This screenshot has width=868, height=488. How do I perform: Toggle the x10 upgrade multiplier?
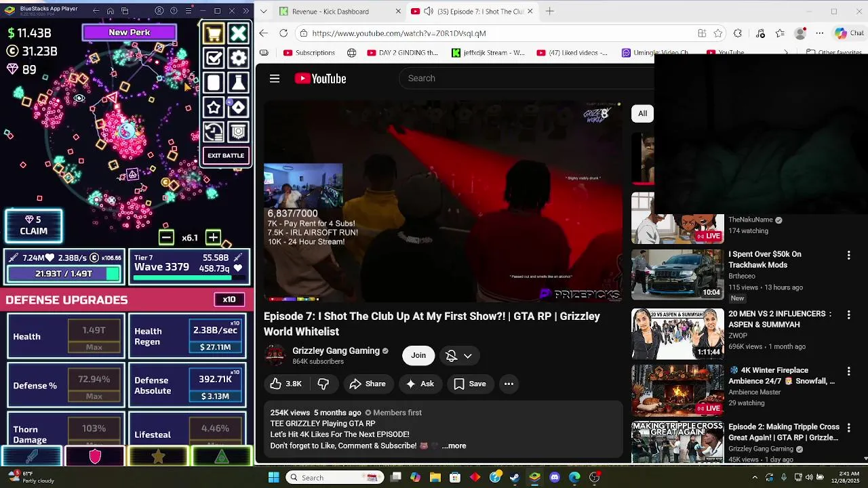pos(229,300)
